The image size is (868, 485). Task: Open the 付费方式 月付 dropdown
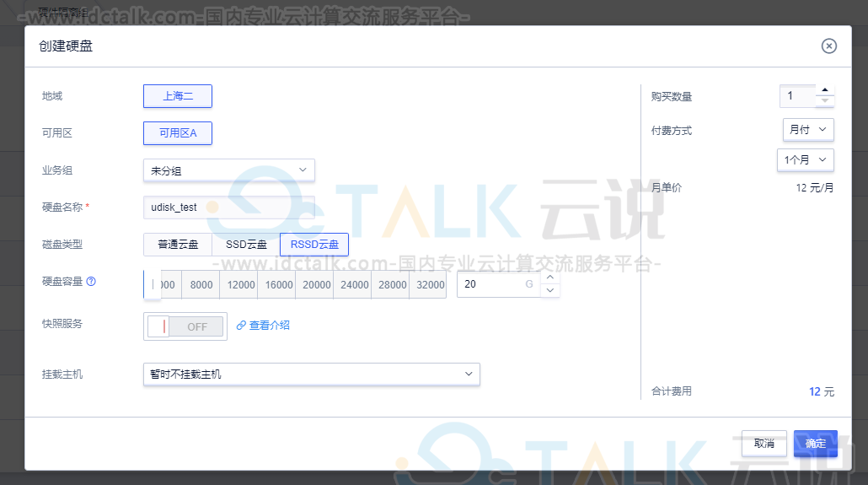pos(808,130)
